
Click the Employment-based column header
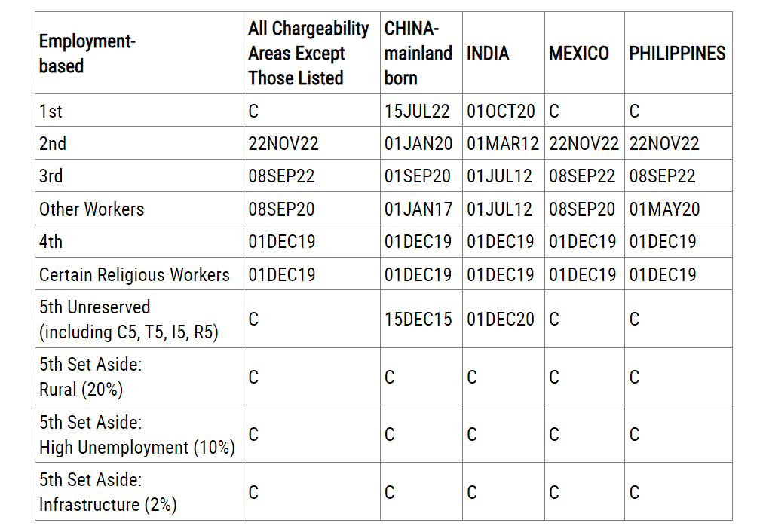coord(87,54)
